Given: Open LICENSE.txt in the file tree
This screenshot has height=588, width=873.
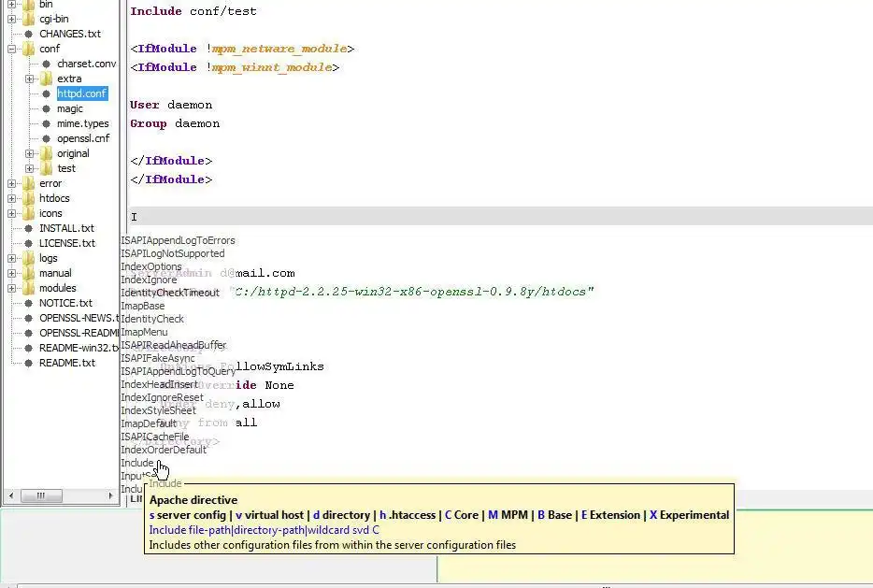Looking at the screenshot, I should 66,243.
